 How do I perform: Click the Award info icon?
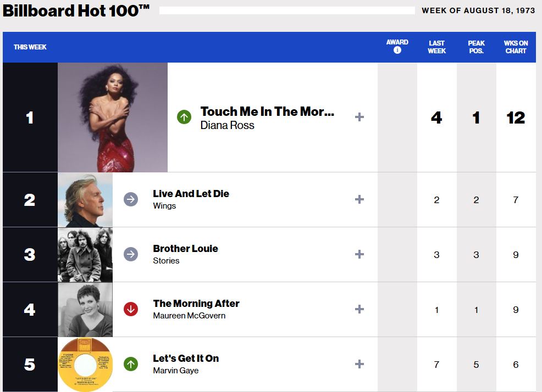tap(397, 51)
